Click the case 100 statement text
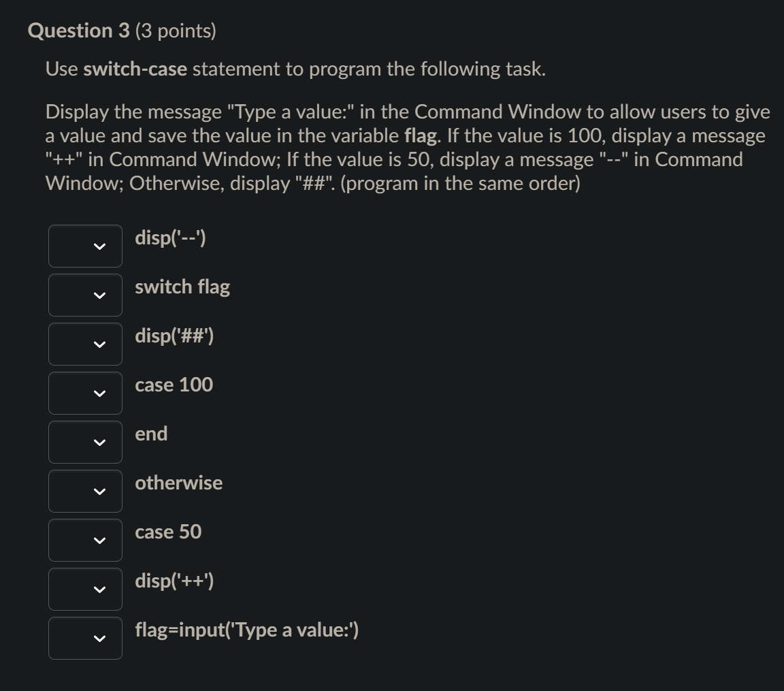Screen dimensions: 784x691 click(x=174, y=385)
